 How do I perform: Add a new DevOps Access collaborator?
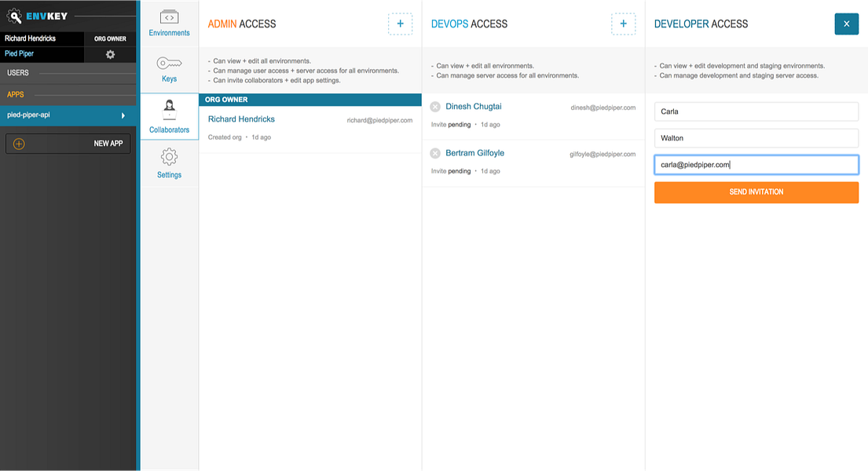coord(624,24)
